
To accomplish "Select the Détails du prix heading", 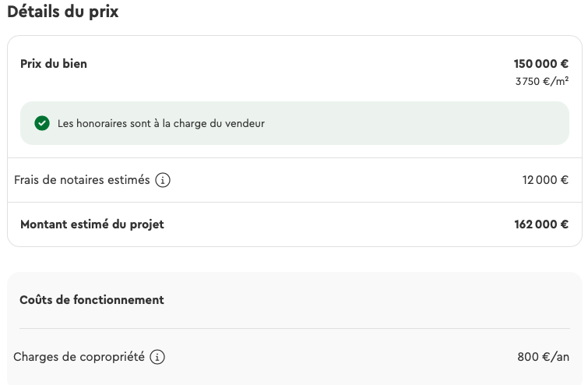I will [x=62, y=11].
